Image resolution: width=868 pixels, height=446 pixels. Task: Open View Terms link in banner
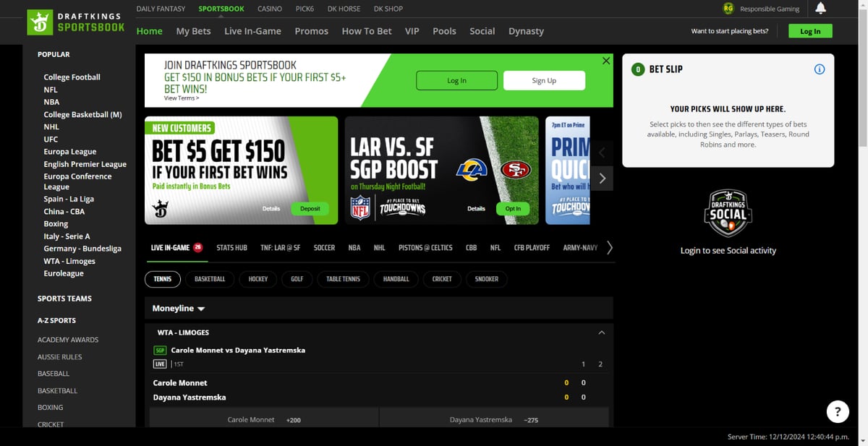pos(182,98)
